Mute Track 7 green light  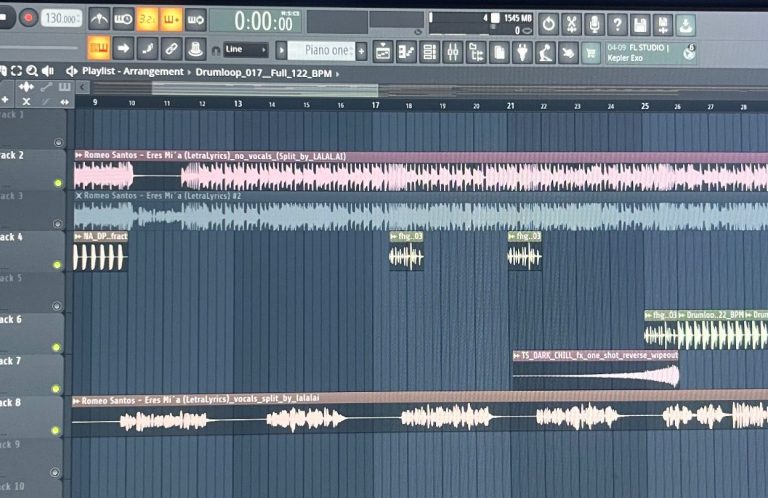tap(56, 389)
